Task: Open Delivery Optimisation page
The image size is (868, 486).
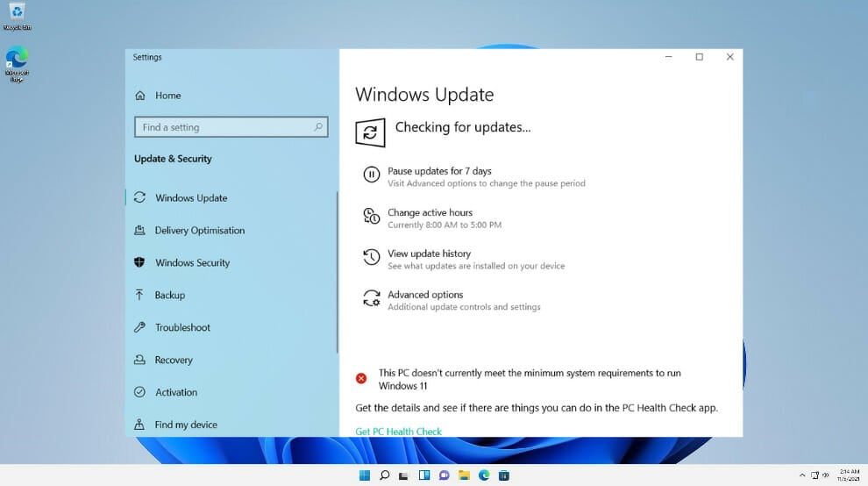Action: pos(200,230)
